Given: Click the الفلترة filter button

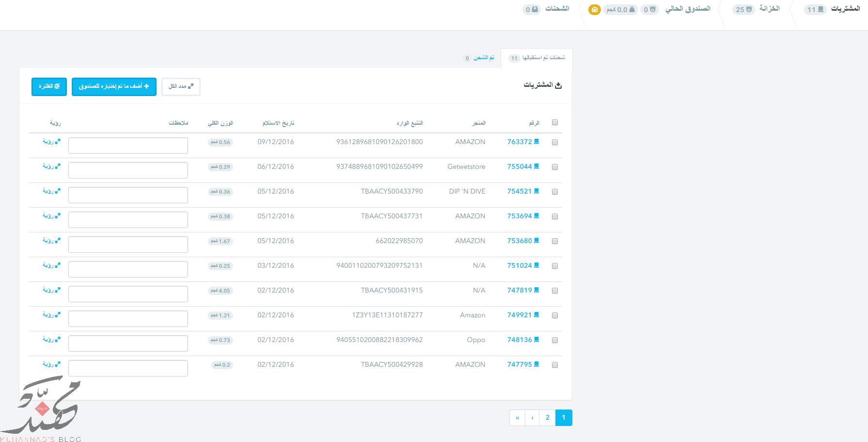Looking at the screenshot, I should 49,86.
